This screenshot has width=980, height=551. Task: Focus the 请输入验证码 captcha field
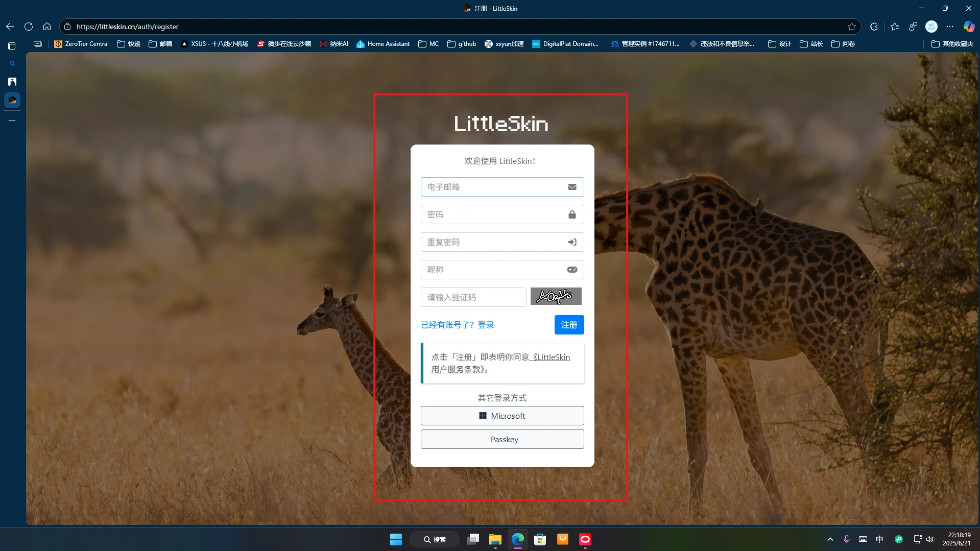(x=473, y=297)
